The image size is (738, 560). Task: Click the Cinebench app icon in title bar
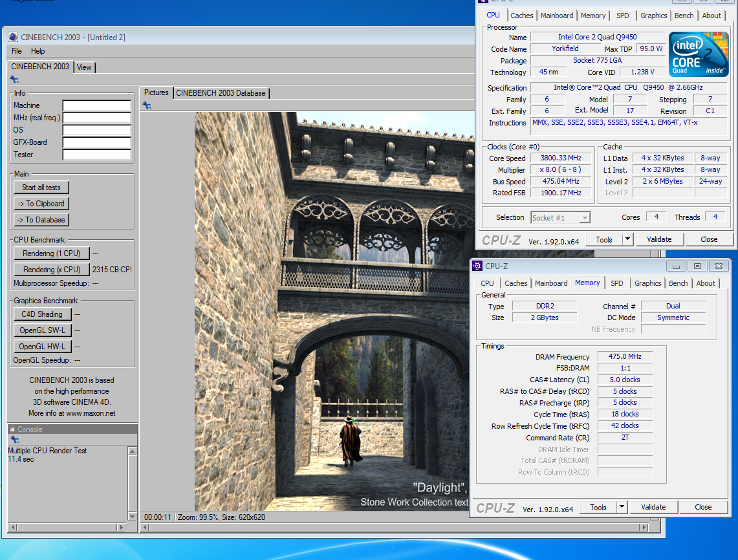point(13,37)
